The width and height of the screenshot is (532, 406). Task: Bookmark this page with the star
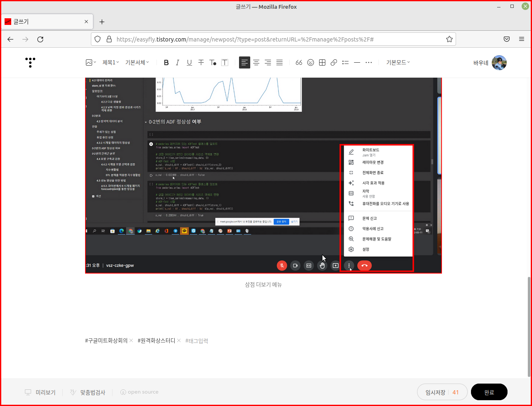coord(449,39)
